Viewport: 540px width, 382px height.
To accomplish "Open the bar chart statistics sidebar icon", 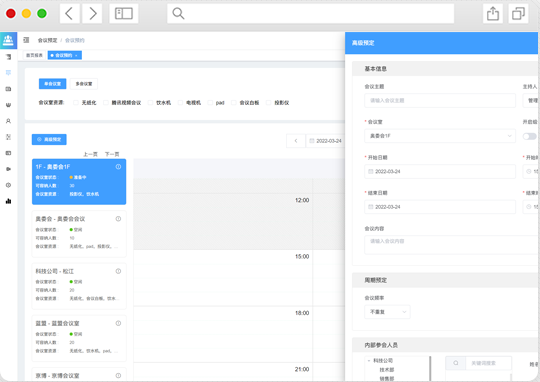I will [8, 201].
